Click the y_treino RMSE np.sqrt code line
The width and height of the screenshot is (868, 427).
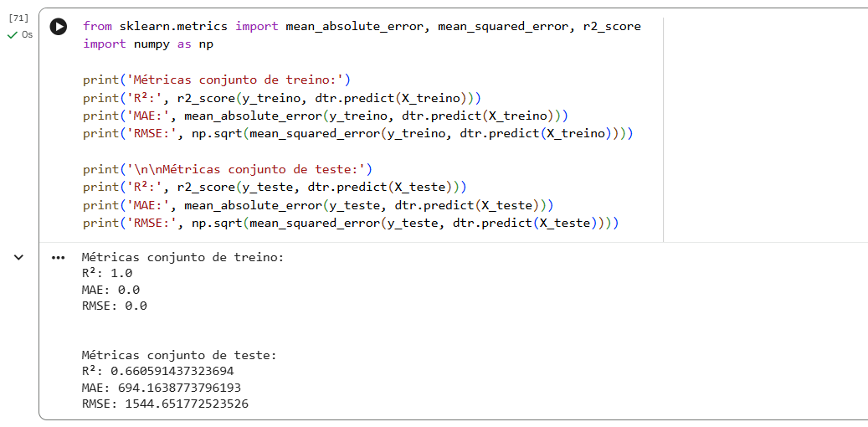(357, 133)
